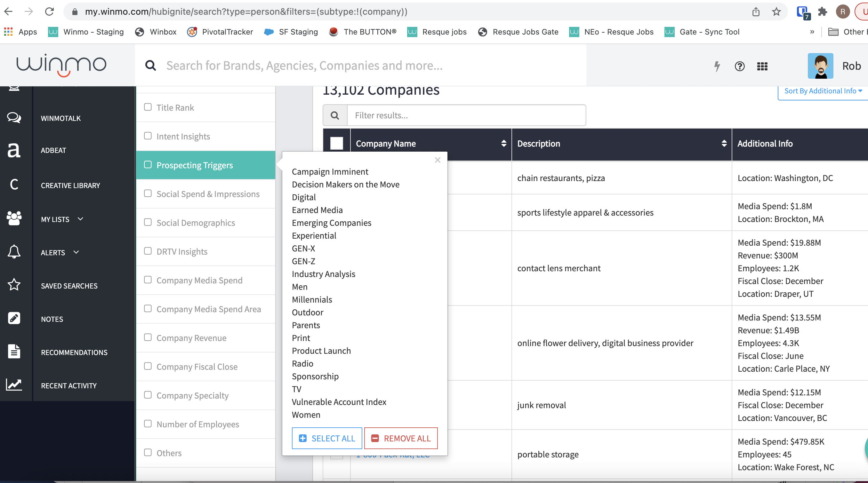The image size is (868, 483).
Task: Expand the My Lists chevron
Action: point(80,219)
